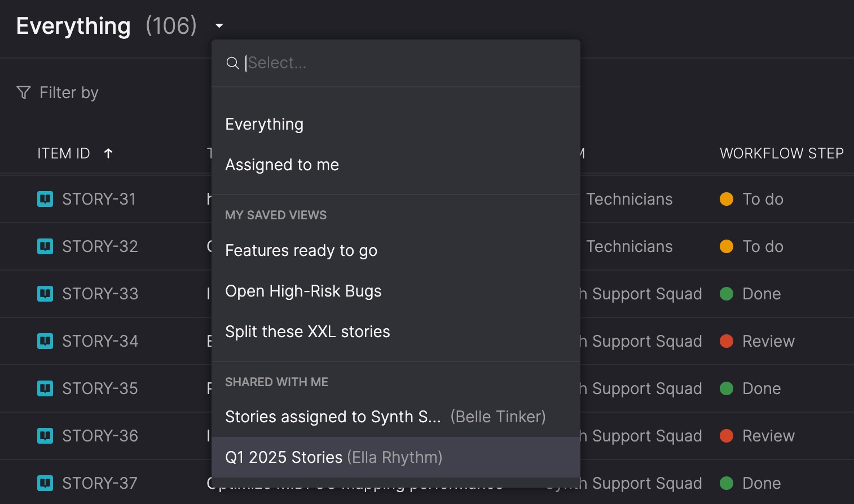Click the funnel Filter by icon
Viewport: 854px width, 504px height.
(24, 92)
